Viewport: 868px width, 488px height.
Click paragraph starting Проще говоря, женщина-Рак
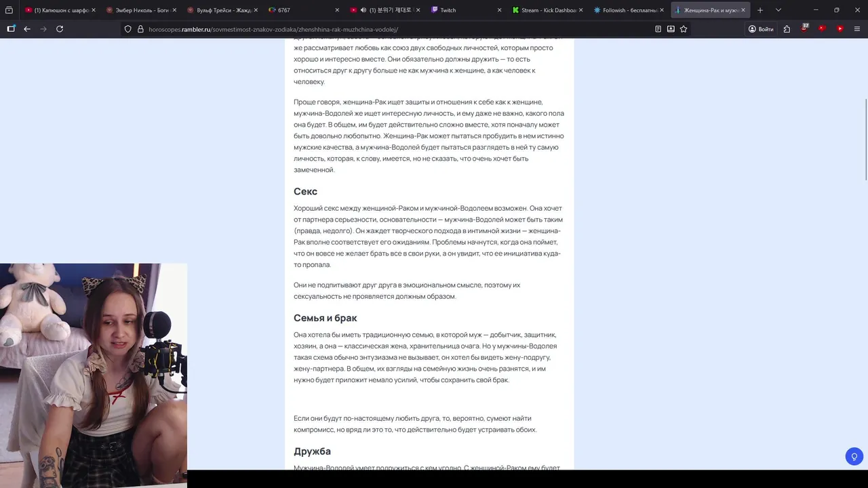click(429, 136)
